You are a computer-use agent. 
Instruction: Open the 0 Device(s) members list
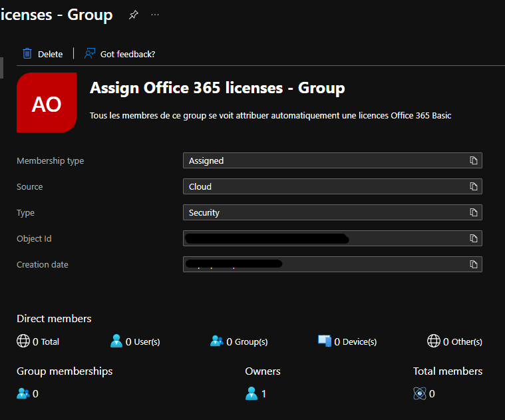tap(355, 341)
